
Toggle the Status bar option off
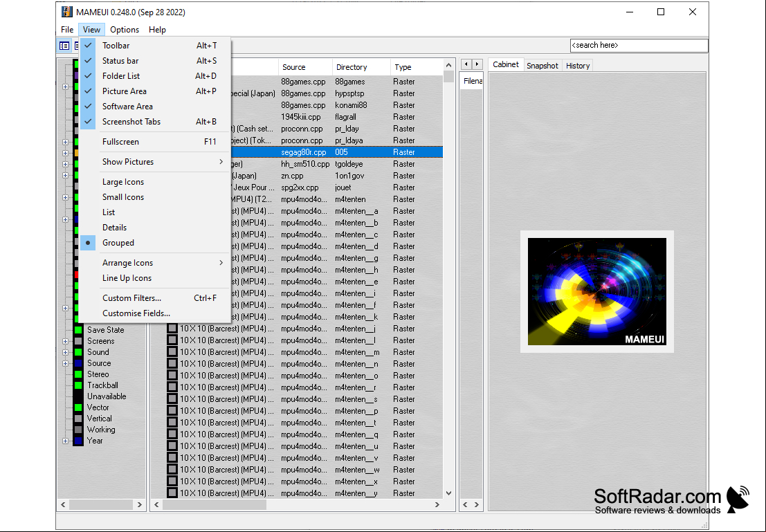(x=155, y=61)
